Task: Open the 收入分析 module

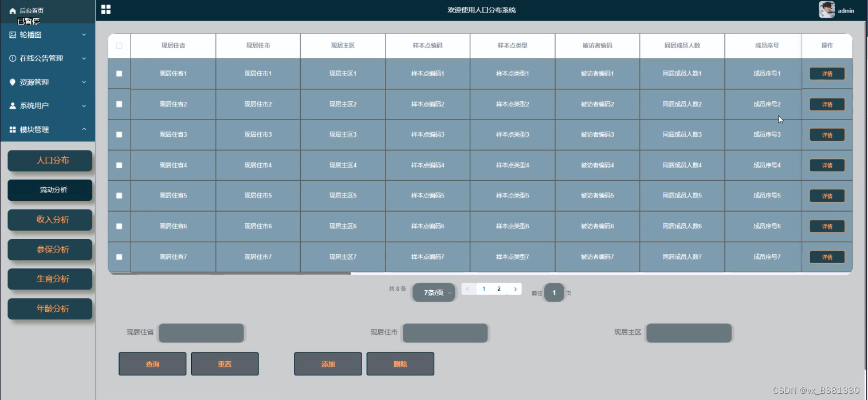Action: [50, 220]
